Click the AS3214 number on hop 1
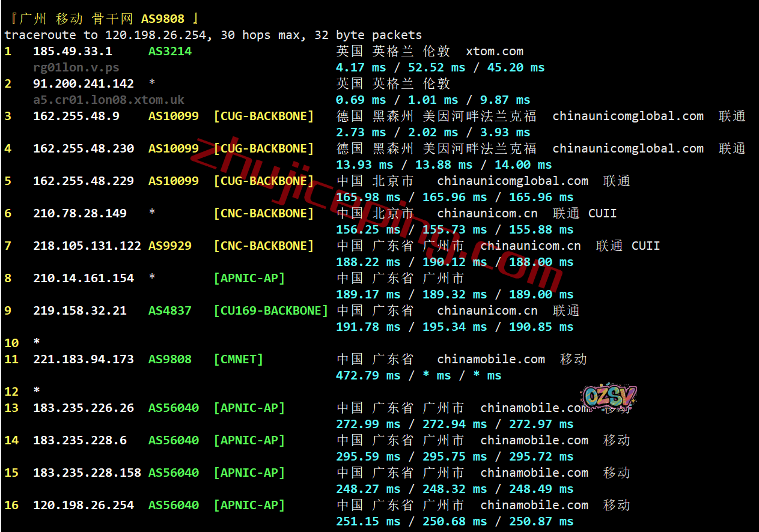Viewport: 759px width, 532px height. pyautogui.click(x=169, y=52)
